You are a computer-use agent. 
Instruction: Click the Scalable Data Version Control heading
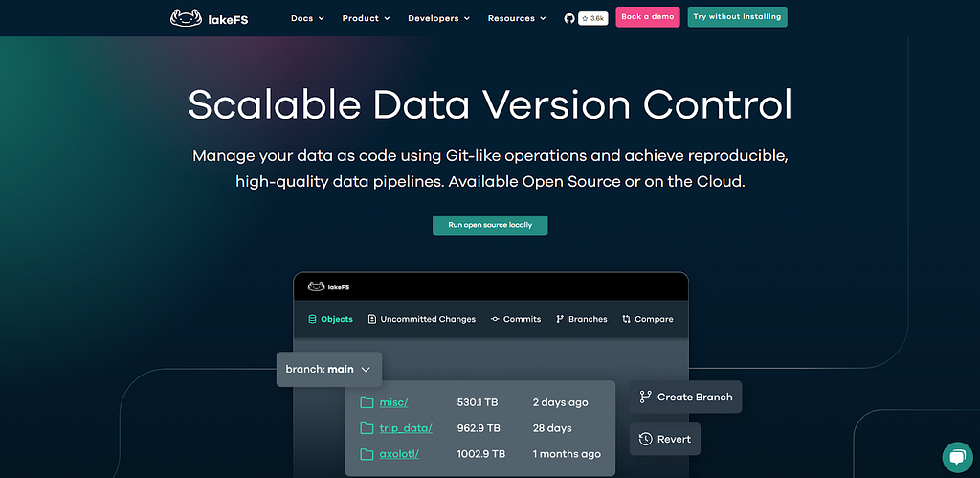490,104
